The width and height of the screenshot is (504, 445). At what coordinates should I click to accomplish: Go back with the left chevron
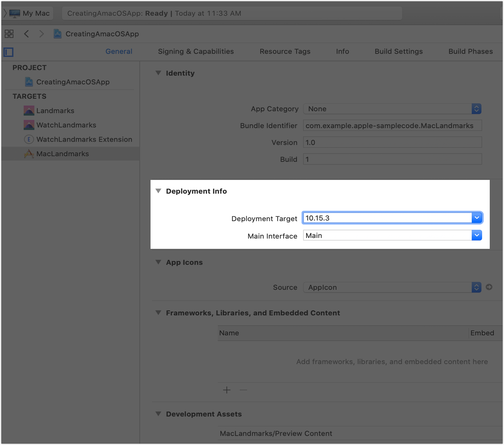pyautogui.click(x=27, y=34)
